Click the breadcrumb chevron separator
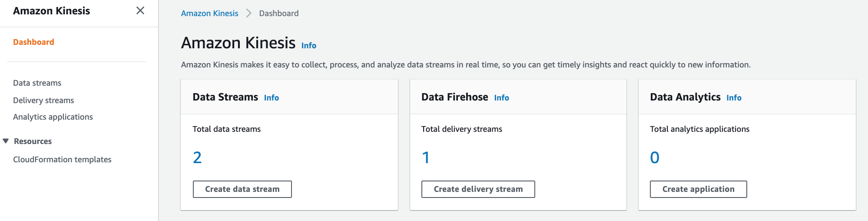The image size is (868, 221). tap(248, 13)
